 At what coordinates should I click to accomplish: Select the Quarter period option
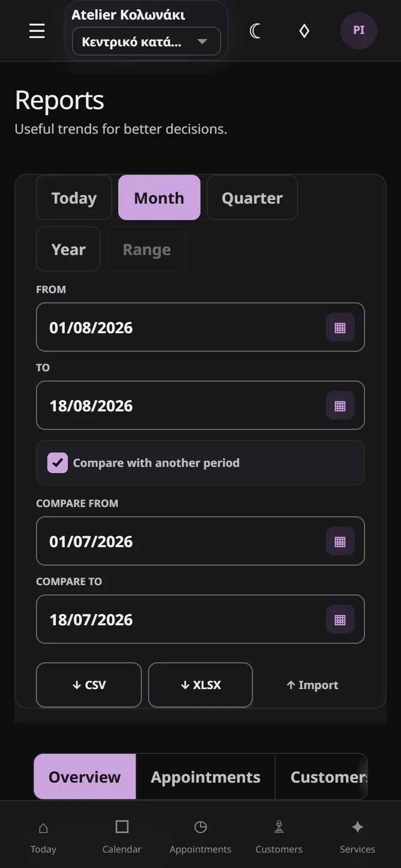pos(252,198)
